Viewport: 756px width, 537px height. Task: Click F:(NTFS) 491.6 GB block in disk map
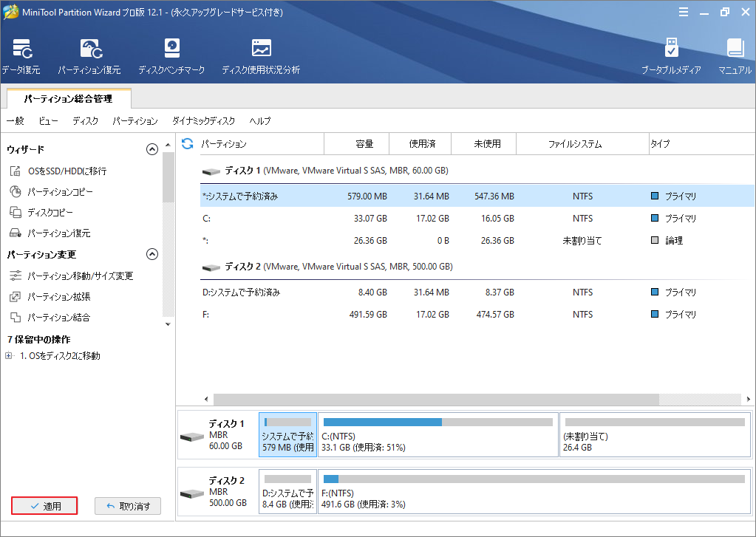534,492
